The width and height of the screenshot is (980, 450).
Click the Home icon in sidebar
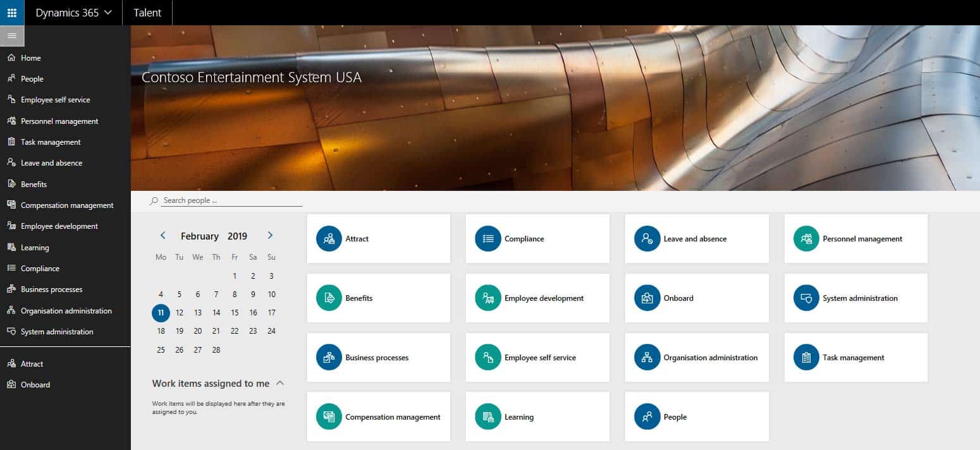[11, 58]
